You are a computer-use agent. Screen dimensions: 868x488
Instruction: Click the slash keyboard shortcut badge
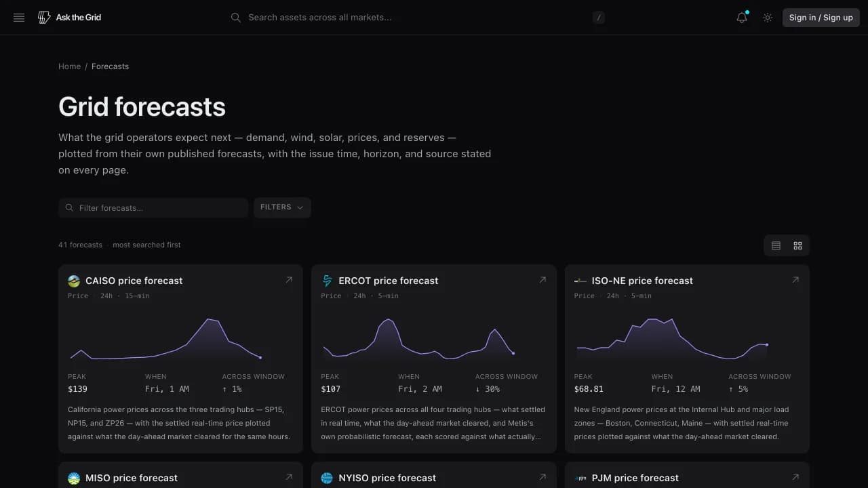pyautogui.click(x=598, y=18)
